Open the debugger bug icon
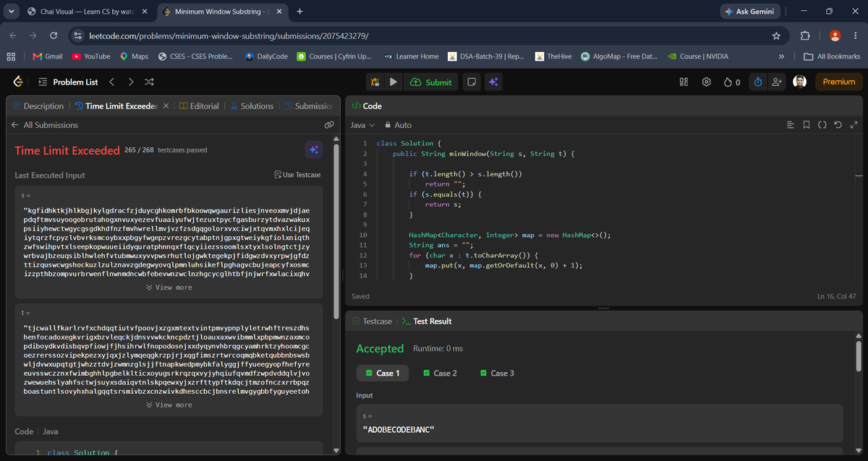The image size is (868, 461). pyautogui.click(x=375, y=82)
